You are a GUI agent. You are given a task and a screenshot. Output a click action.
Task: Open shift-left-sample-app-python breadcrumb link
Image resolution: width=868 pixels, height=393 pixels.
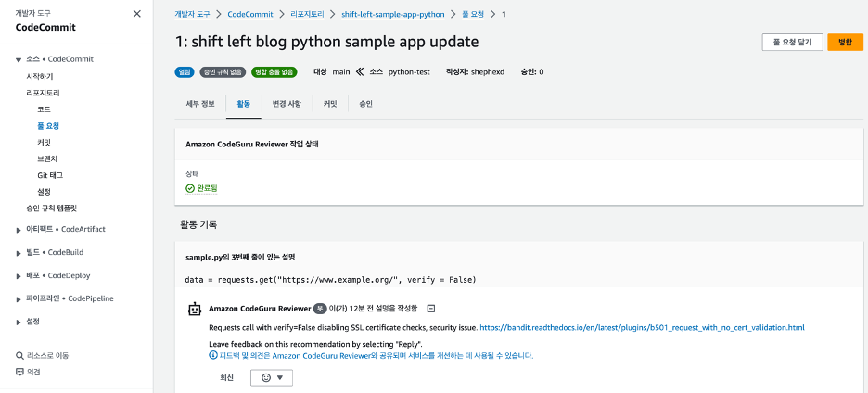393,15
